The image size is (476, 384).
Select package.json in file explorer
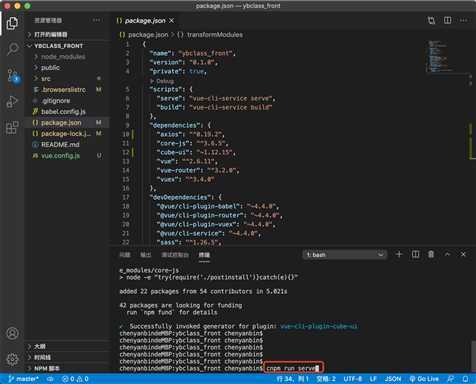click(x=67, y=123)
